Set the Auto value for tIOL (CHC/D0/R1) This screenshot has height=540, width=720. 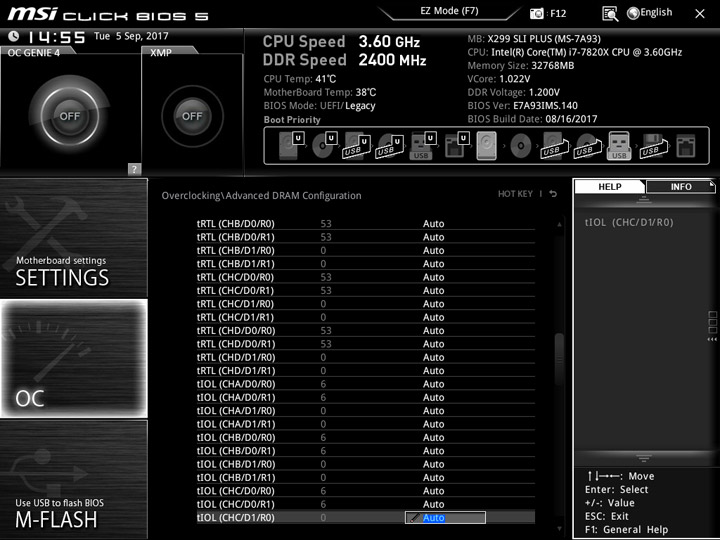(x=433, y=504)
